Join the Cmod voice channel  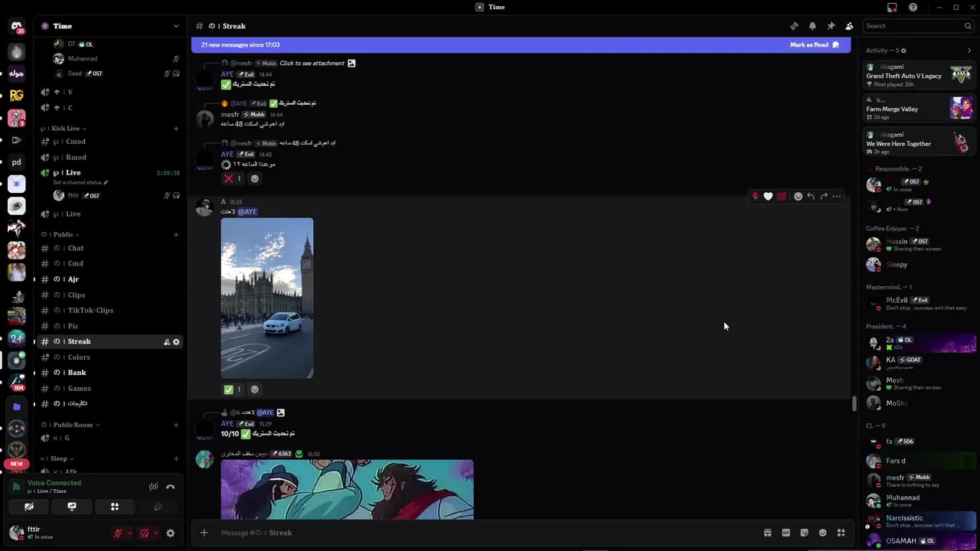point(110,142)
